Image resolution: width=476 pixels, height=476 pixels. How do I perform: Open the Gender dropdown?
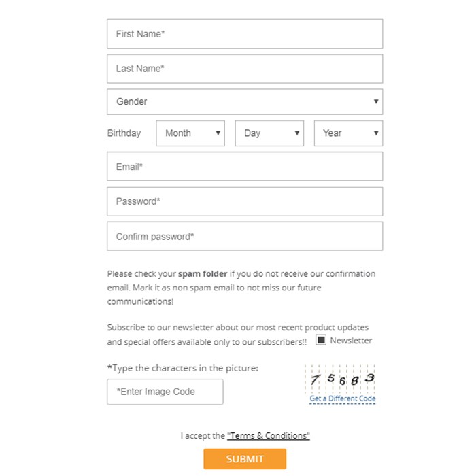[x=245, y=102]
